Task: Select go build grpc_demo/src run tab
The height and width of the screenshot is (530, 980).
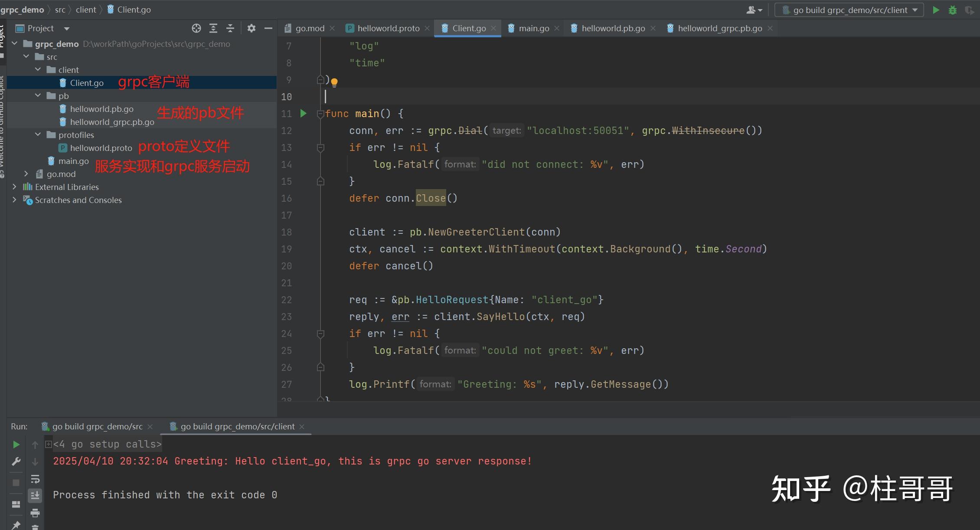Action: pos(97,427)
